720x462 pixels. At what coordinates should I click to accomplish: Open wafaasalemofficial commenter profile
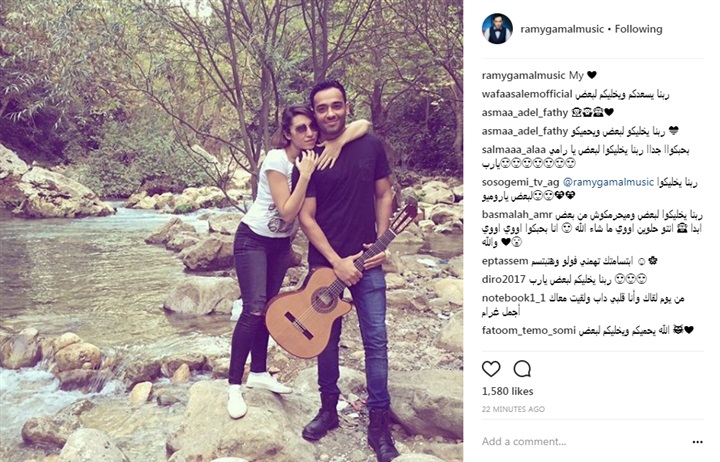coord(527,94)
